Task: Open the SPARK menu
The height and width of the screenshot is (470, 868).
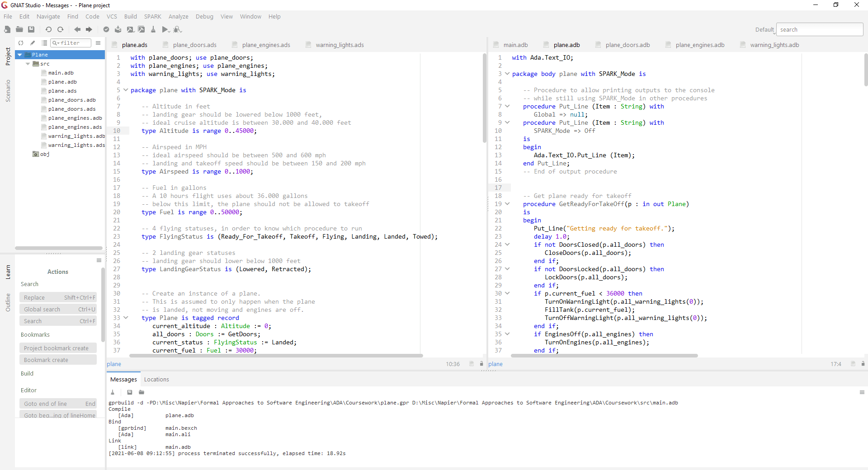Action: [x=152, y=16]
